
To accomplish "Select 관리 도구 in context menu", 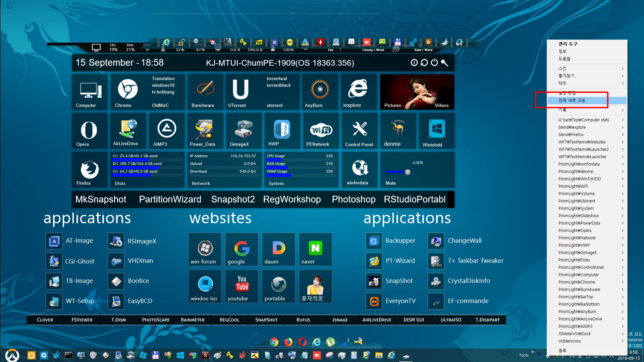I will [587, 44].
